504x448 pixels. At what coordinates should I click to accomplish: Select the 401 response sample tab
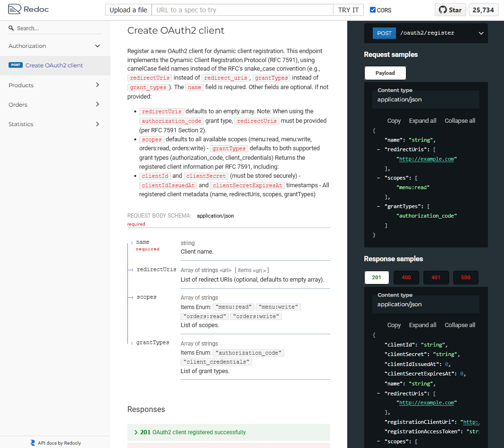click(x=436, y=277)
